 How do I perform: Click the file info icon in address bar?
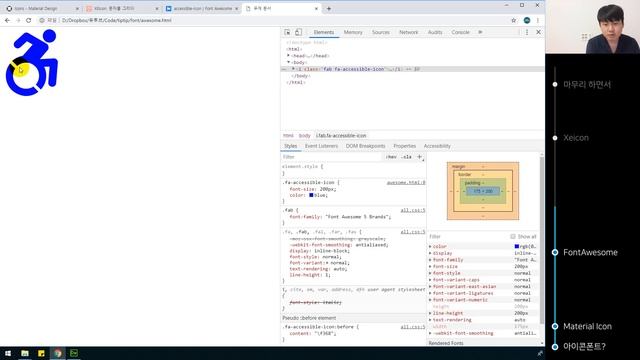tap(42, 20)
